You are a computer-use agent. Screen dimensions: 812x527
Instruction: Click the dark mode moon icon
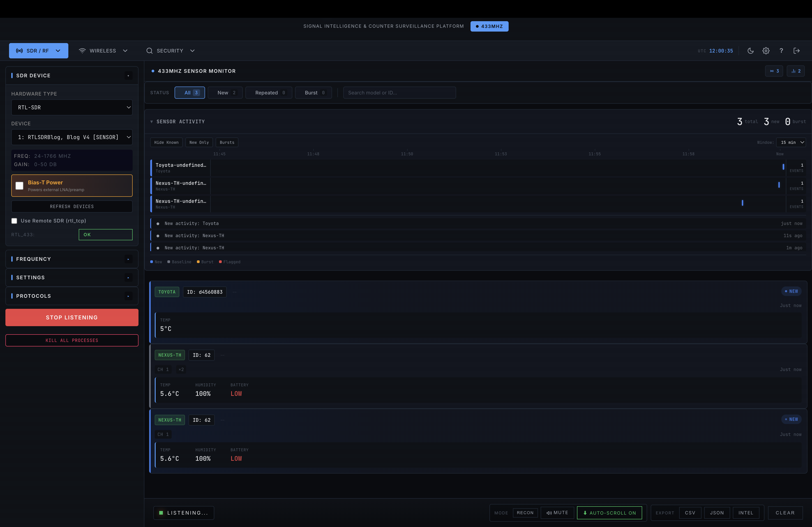point(750,51)
